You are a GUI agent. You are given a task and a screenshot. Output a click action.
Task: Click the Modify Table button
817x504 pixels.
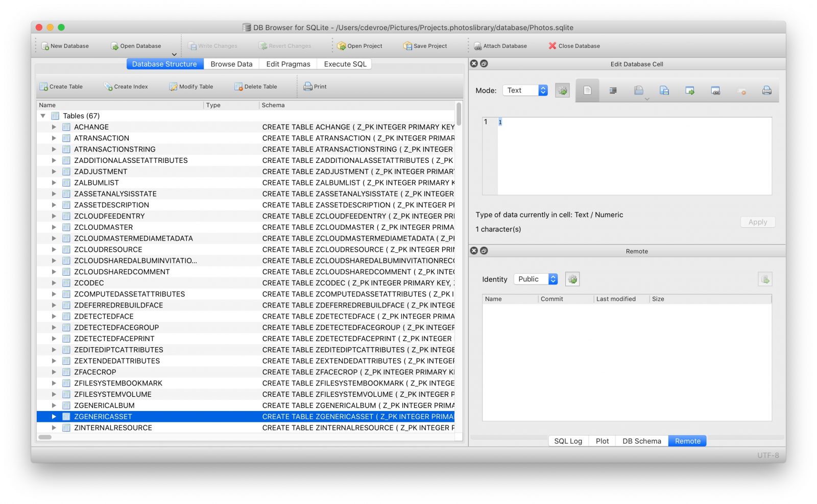pyautogui.click(x=191, y=87)
